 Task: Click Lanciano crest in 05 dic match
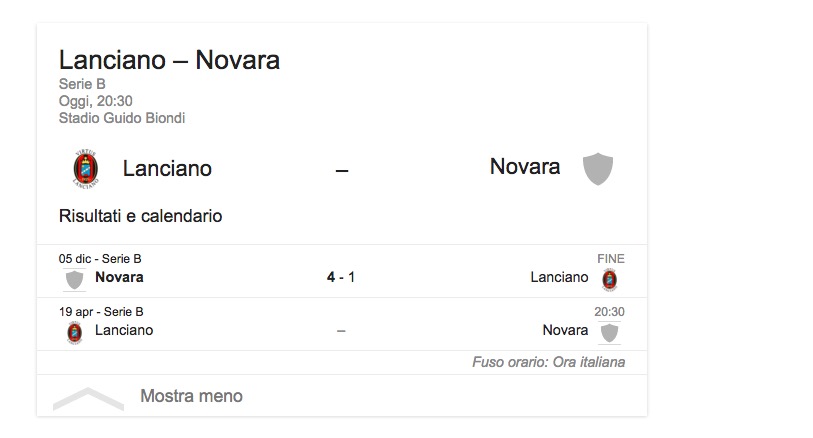tap(609, 279)
